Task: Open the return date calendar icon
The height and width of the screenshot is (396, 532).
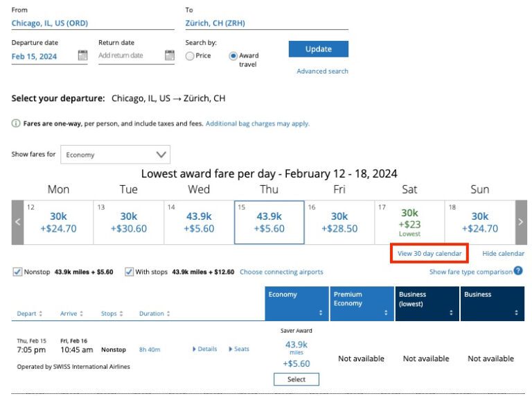Action: coord(170,55)
